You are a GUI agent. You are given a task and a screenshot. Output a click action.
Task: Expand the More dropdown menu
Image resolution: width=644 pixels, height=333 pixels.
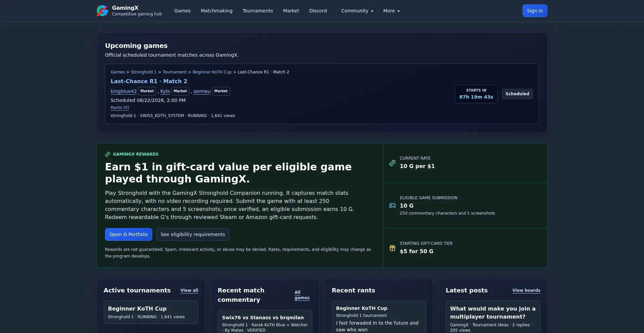[x=391, y=11]
